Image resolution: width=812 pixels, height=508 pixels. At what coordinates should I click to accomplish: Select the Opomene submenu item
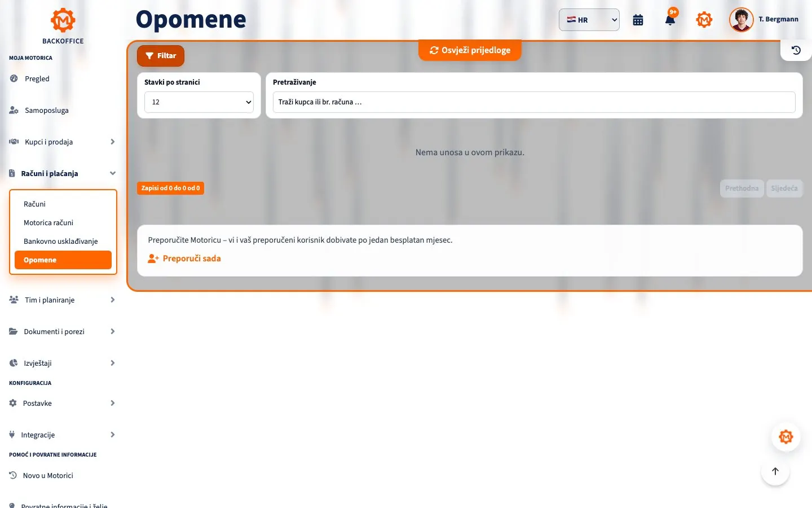pos(63,260)
